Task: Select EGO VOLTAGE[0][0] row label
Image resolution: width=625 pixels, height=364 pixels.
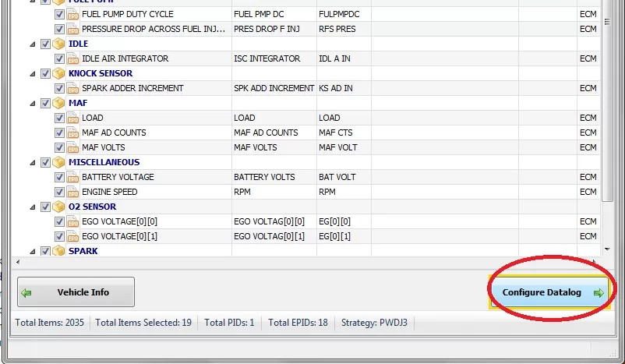Action: (119, 221)
